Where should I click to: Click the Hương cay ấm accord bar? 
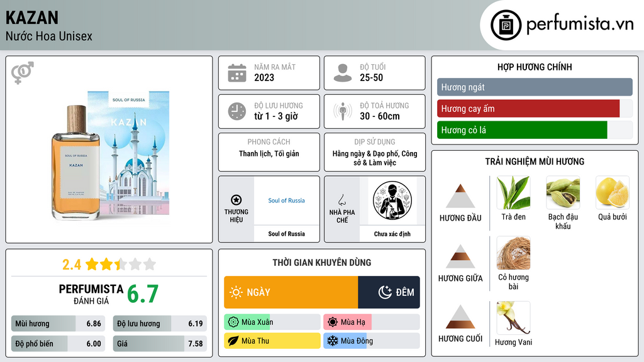(x=535, y=109)
